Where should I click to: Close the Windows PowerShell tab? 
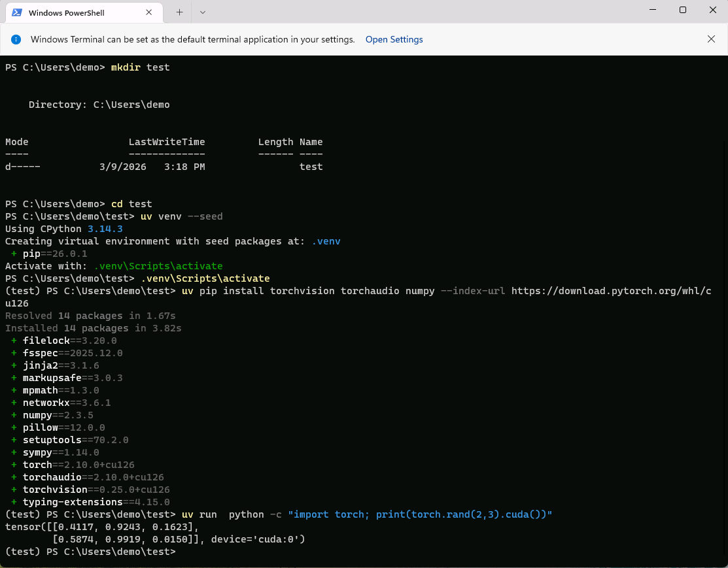click(x=151, y=12)
